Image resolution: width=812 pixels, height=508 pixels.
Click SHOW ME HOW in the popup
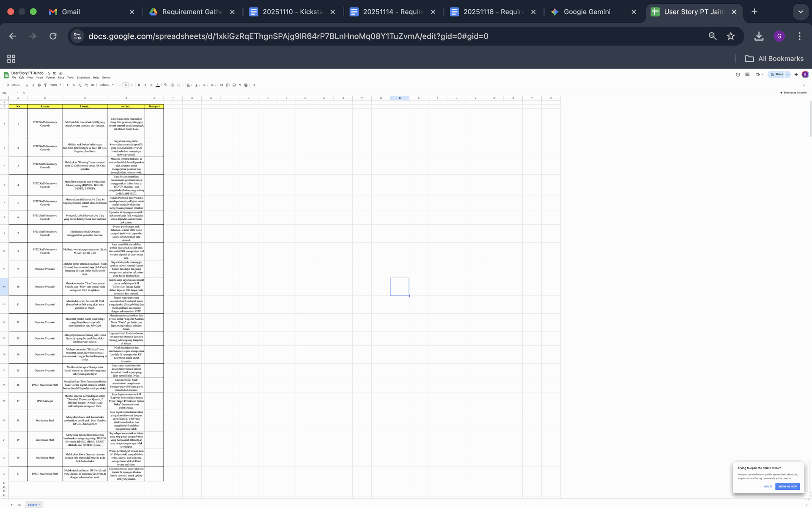(787, 486)
